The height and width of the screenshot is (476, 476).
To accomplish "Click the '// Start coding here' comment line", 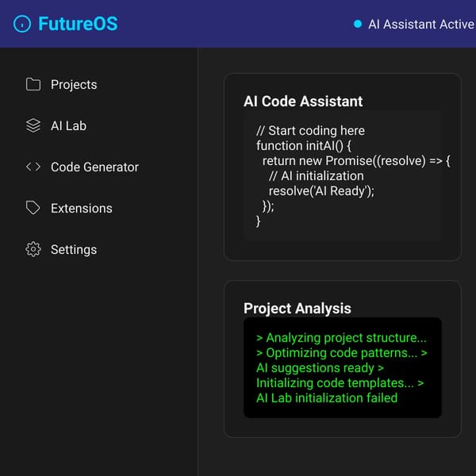I will [x=310, y=131].
